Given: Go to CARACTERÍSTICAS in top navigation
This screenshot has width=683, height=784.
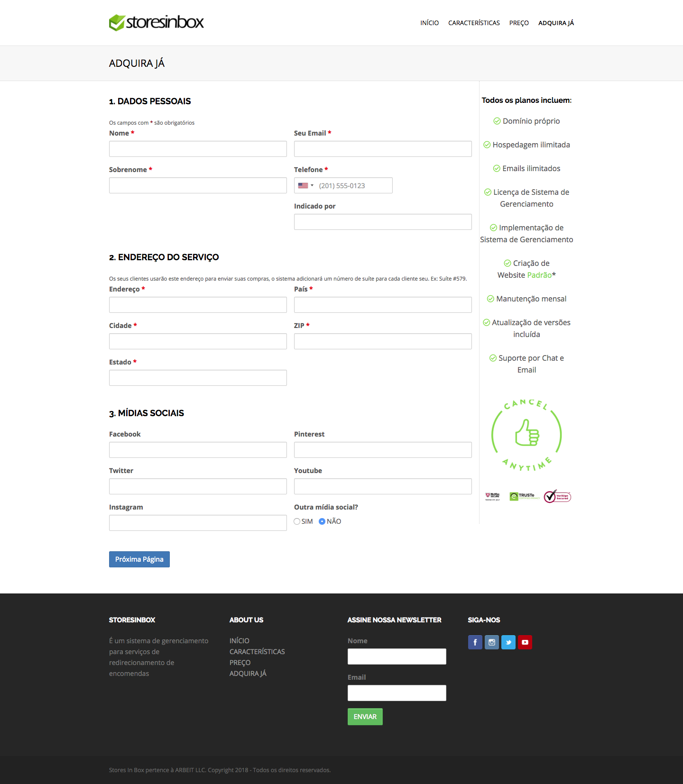Looking at the screenshot, I should click(x=474, y=23).
